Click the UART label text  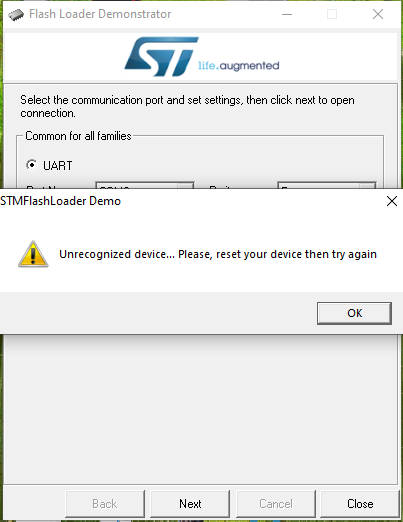[57, 166]
